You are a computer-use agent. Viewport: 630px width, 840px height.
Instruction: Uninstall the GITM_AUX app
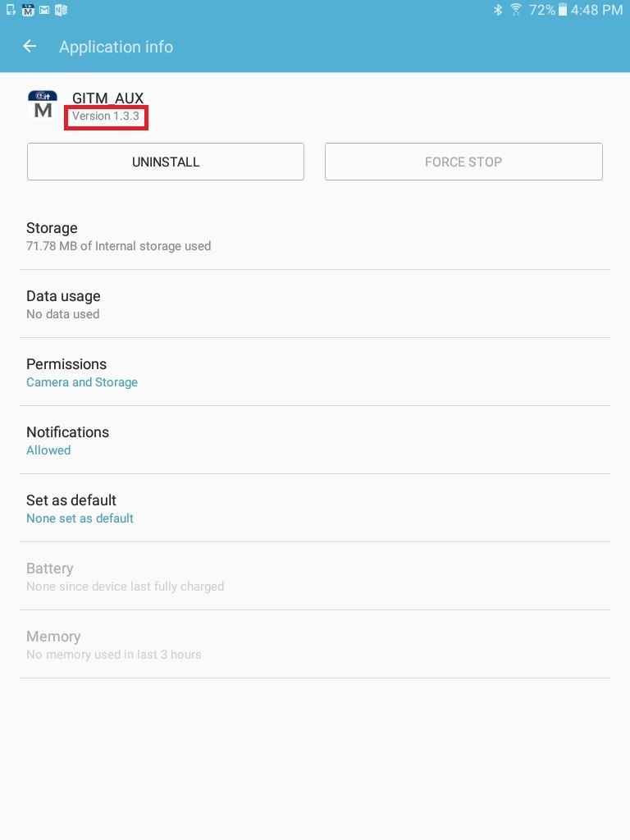pyautogui.click(x=166, y=162)
